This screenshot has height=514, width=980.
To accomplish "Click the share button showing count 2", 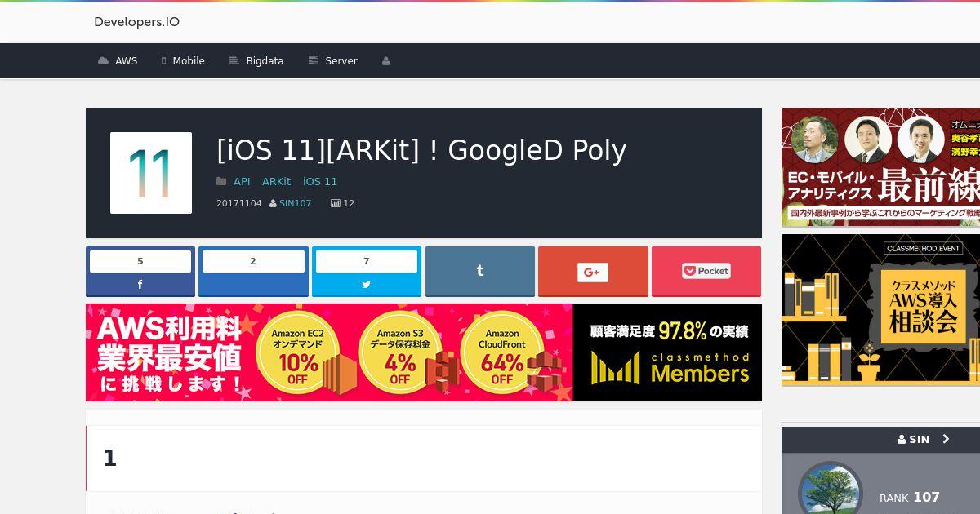I will 253,271.
